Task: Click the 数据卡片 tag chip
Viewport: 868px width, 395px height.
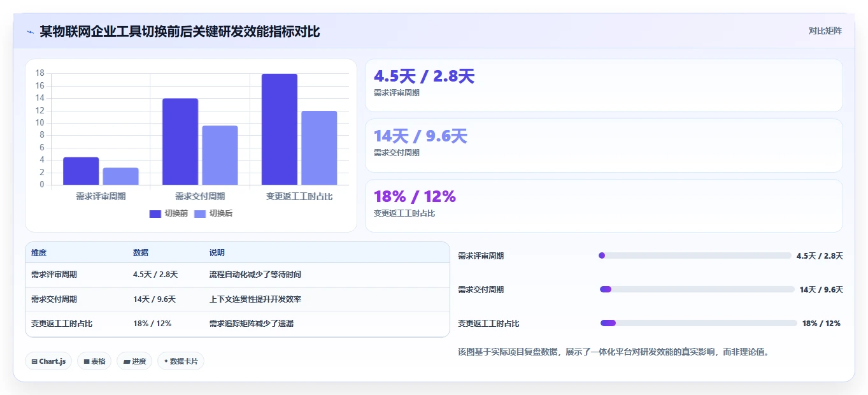Action: coord(181,361)
